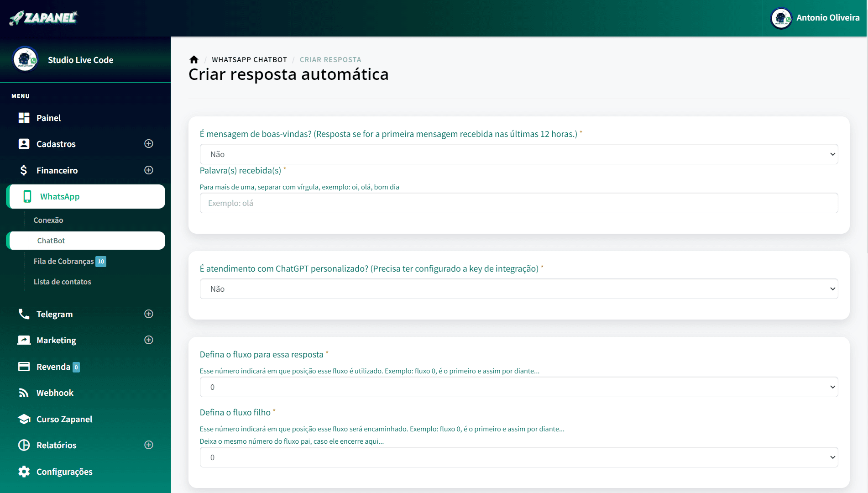This screenshot has width=868, height=493.
Task: Click Antonio Oliveira profile avatar
Action: click(x=781, y=18)
